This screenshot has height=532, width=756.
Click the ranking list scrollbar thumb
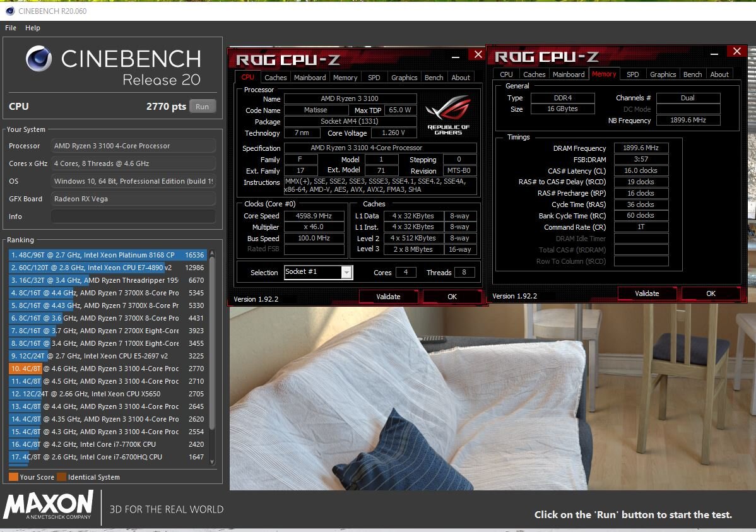click(211, 343)
